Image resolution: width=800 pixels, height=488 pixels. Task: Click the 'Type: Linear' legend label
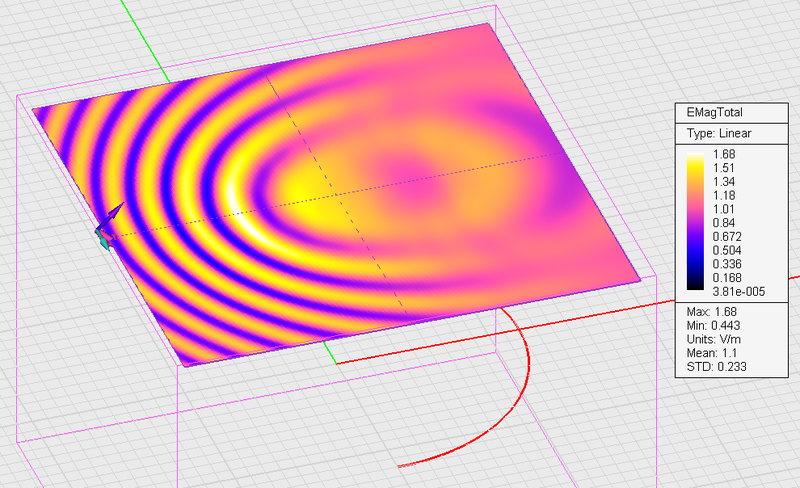pyautogui.click(x=718, y=132)
